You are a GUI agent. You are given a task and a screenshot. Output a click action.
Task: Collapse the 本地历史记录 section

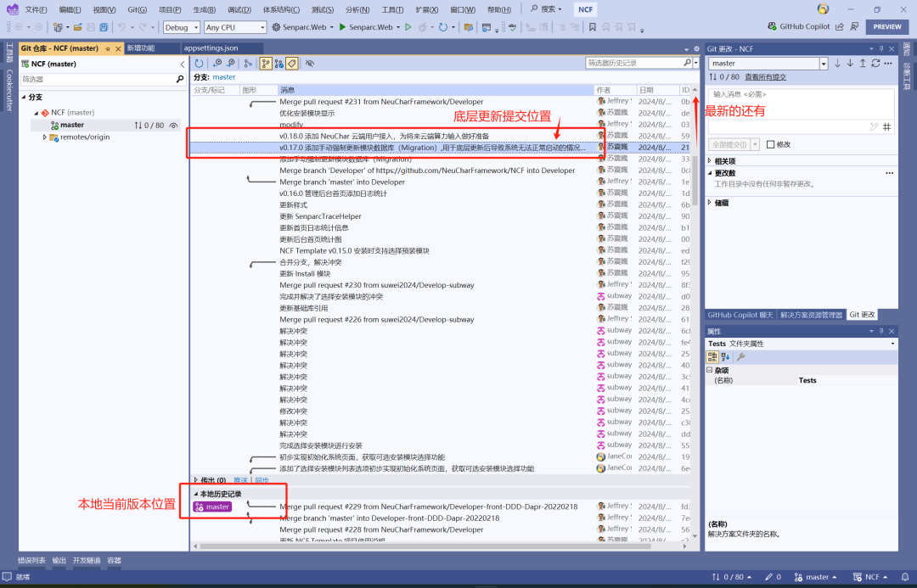coord(196,494)
